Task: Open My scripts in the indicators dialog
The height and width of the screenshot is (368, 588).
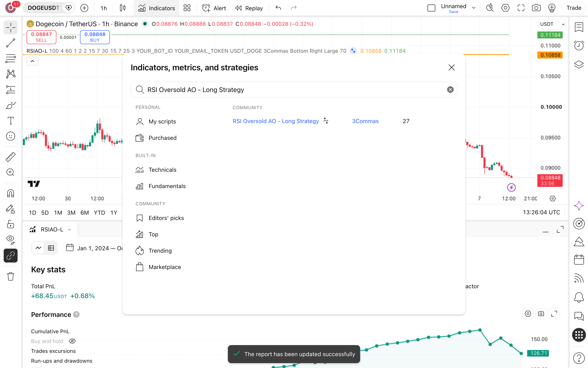Action: pyautogui.click(x=162, y=121)
